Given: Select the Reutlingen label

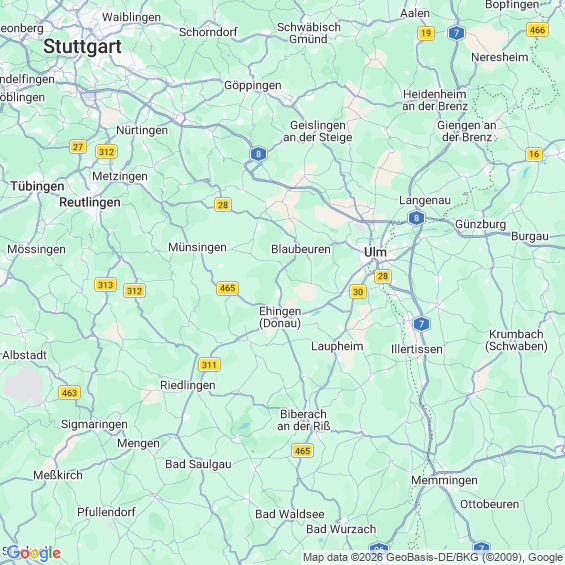Looking at the screenshot, I should pos(90,202).
